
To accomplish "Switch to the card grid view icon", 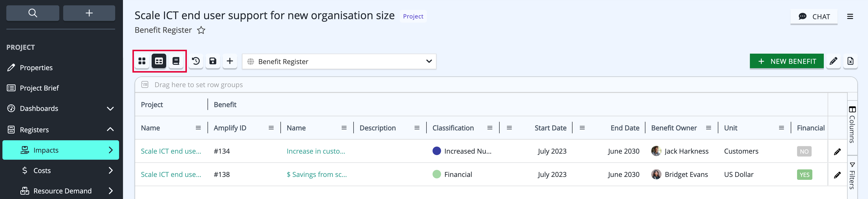I will 142,61.
